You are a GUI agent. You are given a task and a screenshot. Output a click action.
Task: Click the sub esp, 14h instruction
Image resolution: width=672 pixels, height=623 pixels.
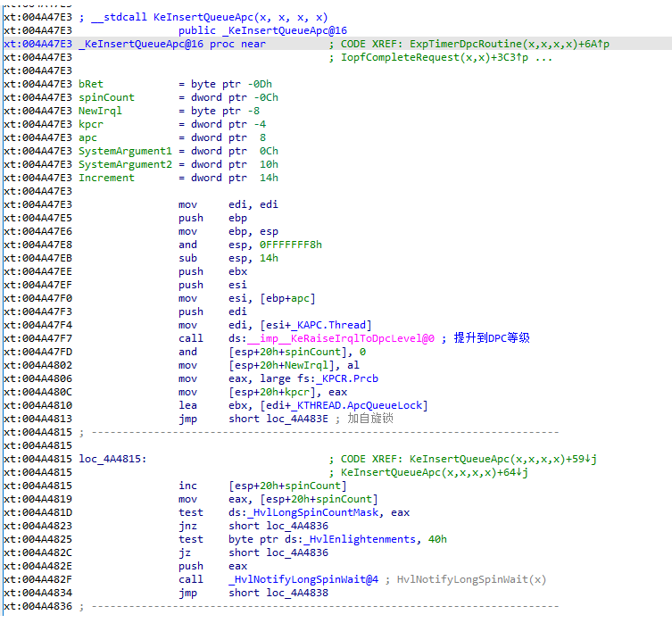[x=228, y=258]
